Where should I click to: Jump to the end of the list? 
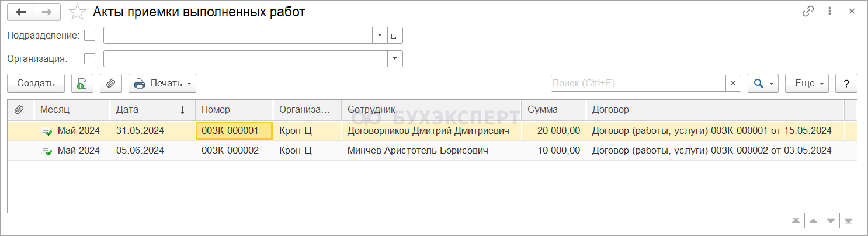pyautogui.click(x=848, y=221)
